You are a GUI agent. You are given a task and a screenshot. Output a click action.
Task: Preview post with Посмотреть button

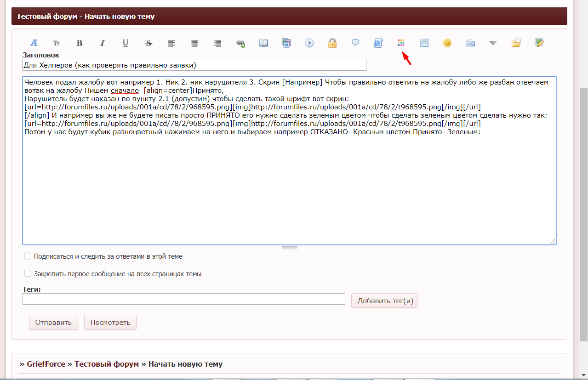coord(110,322)
